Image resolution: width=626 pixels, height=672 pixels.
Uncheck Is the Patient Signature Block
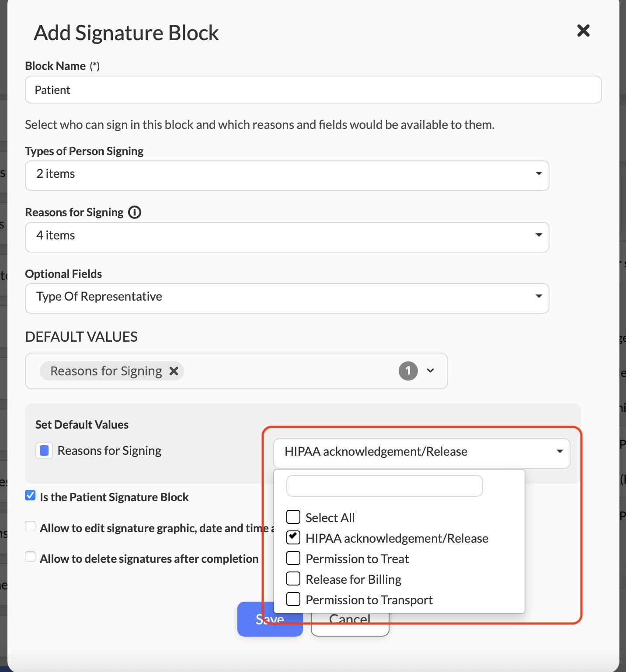tap(30, 495)
